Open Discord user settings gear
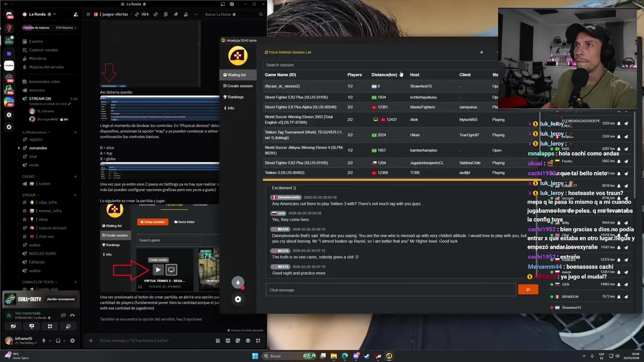 (72, 340)
